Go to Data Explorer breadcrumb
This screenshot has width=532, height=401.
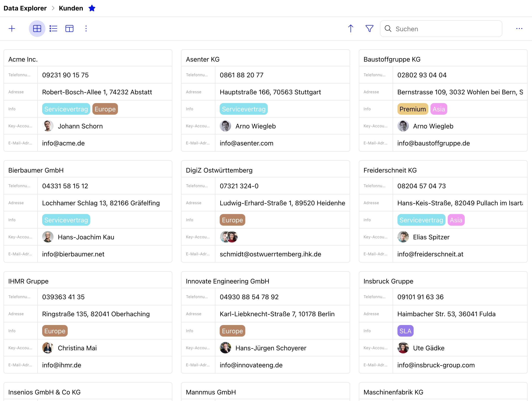[25, 8]
